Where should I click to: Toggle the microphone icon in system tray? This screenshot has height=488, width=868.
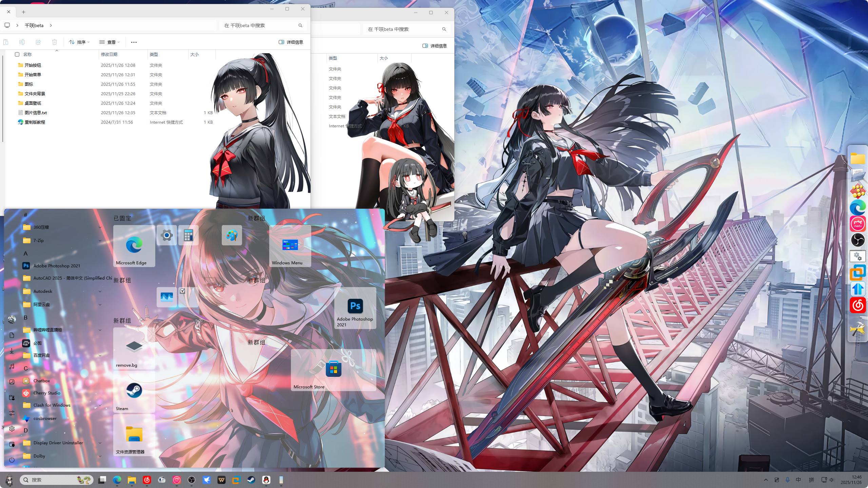[x=788, y=480]
